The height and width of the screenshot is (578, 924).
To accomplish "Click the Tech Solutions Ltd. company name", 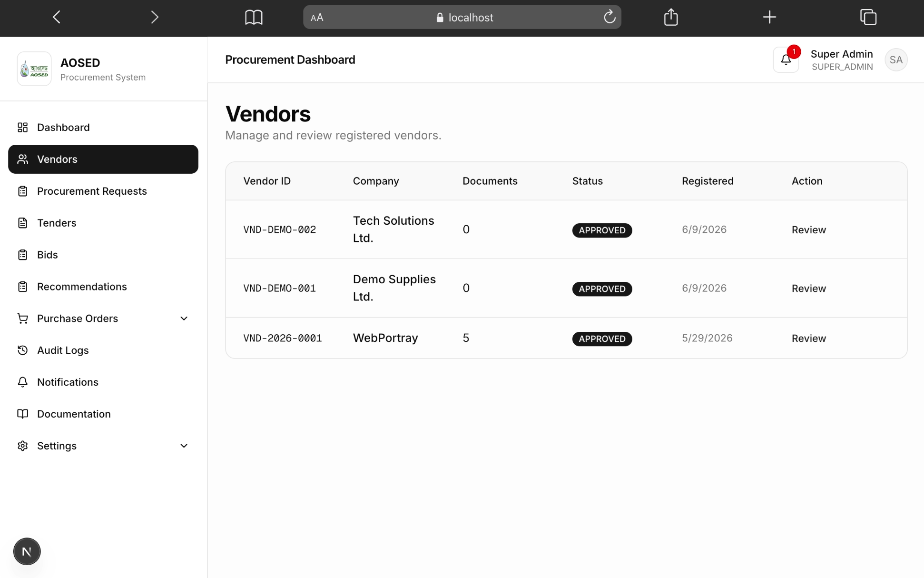I will point(393,229).
